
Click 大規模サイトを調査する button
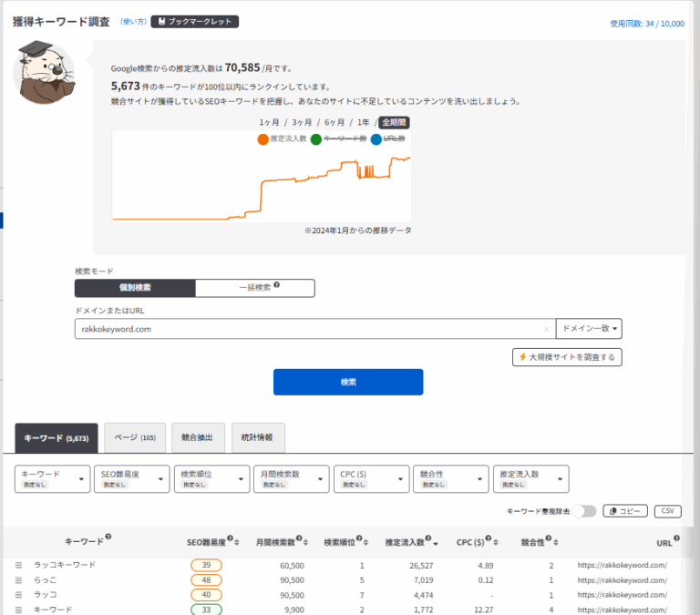coord(567,357)
